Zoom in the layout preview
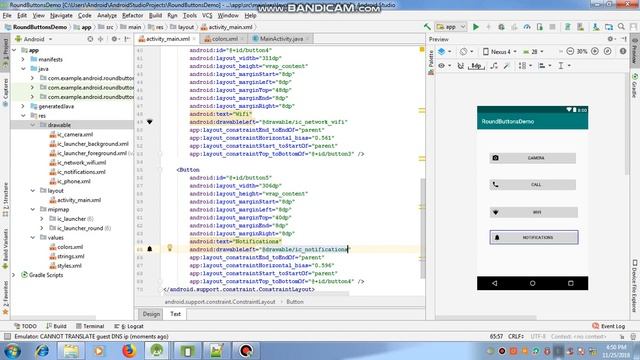Screen dimensions: 640x360 pyautogui.click(x=595, y=51)
